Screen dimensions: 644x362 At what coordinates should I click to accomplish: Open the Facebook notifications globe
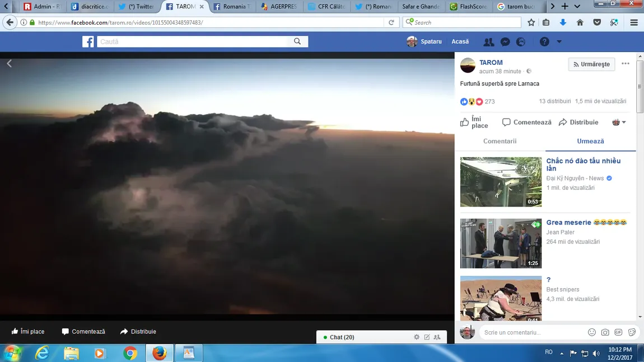coord(521,42)
